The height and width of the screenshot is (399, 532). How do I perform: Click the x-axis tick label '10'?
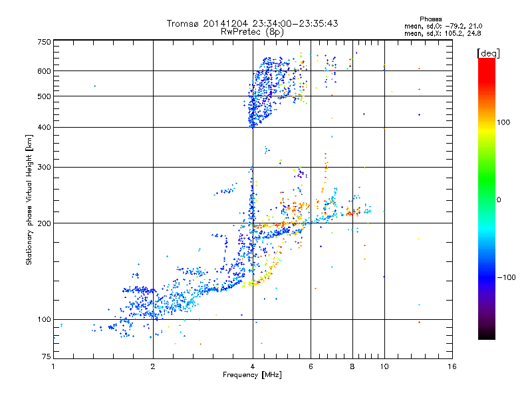[384, 366]
